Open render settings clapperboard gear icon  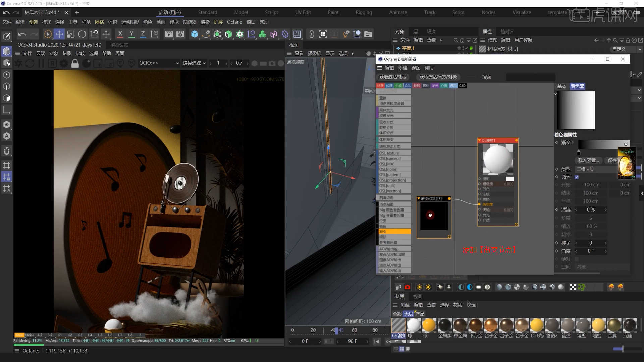[x=180, y=34]
